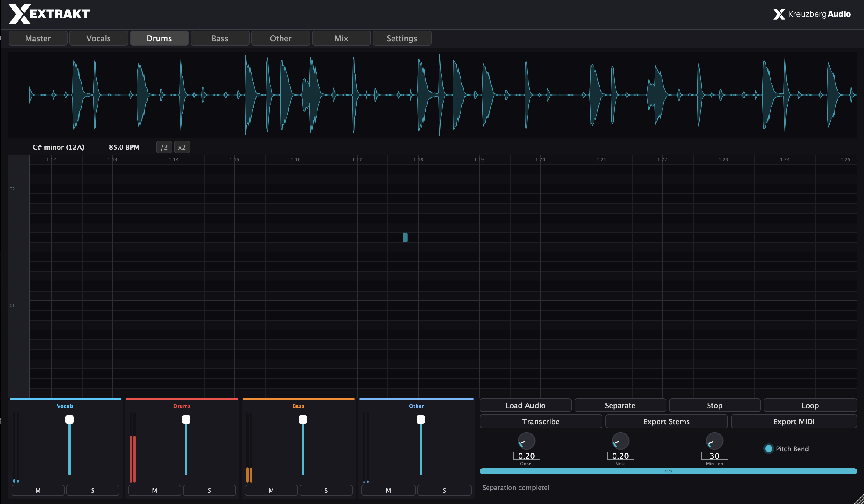Click the Note value field 0.20

(620, 456)
